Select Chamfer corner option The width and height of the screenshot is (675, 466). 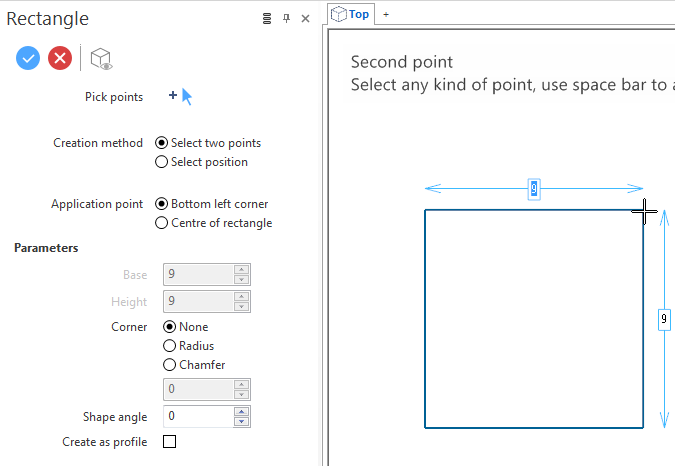[194, 364]
